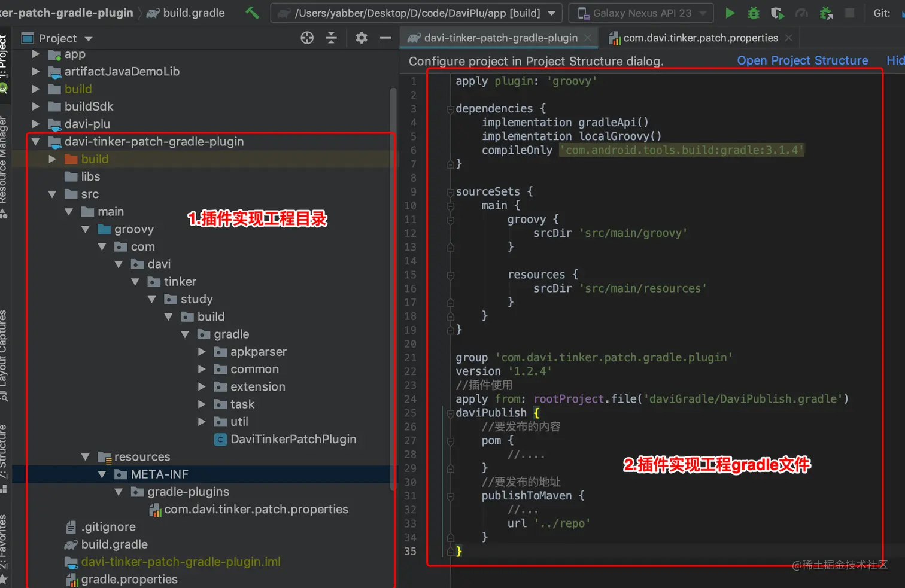905x588 pixels.
Task: Select DaviTinkerPatchPlugin in the project tree
Action: point(293,440)
